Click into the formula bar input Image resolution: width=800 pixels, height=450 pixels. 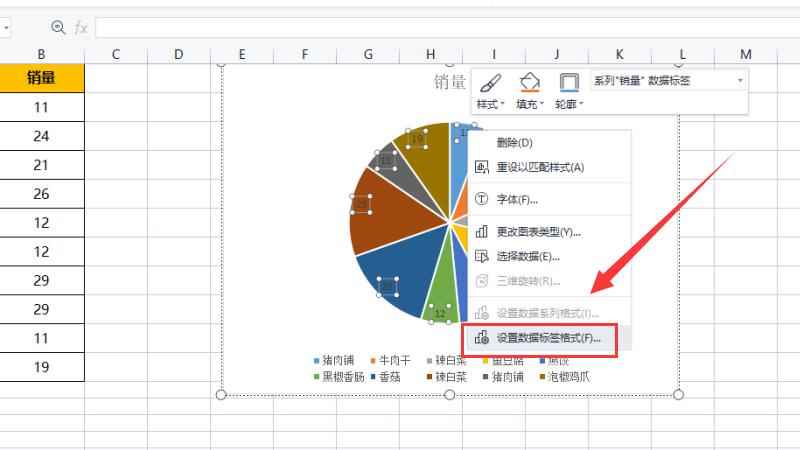(447, 28)
